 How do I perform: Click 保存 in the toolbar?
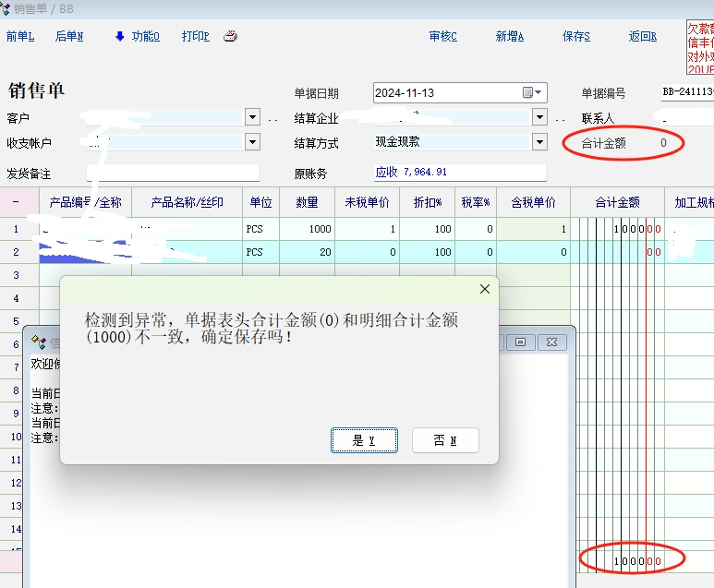(575, 37)
